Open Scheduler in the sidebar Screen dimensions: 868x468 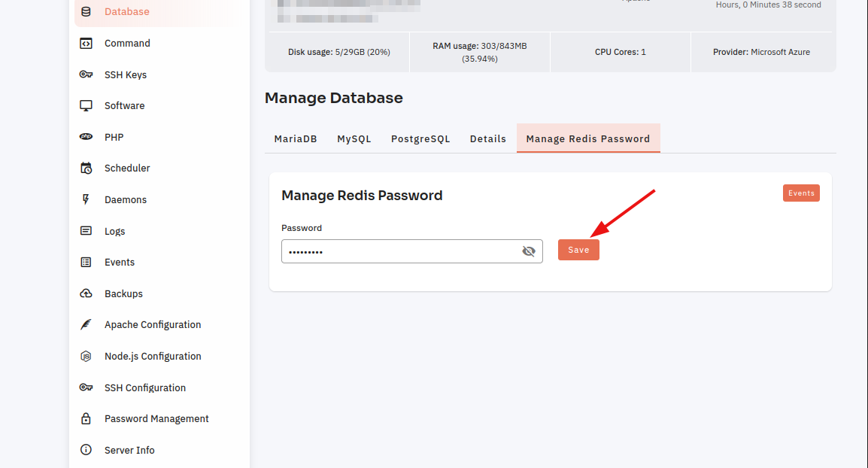(127, 169)
